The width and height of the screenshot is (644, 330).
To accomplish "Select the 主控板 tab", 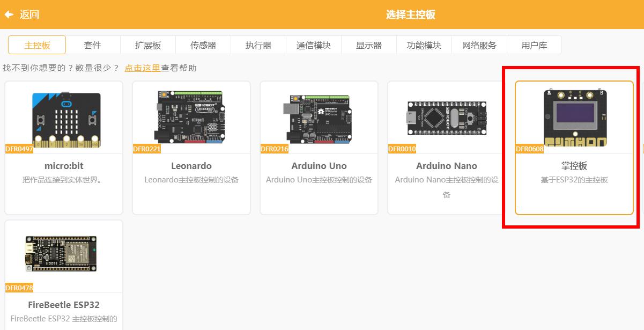I will (x=37, y=45).
